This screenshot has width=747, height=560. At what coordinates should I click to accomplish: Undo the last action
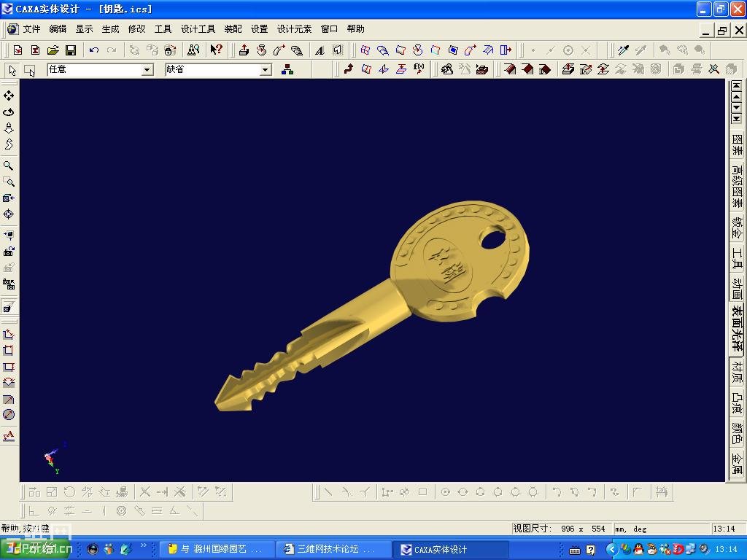94,50
